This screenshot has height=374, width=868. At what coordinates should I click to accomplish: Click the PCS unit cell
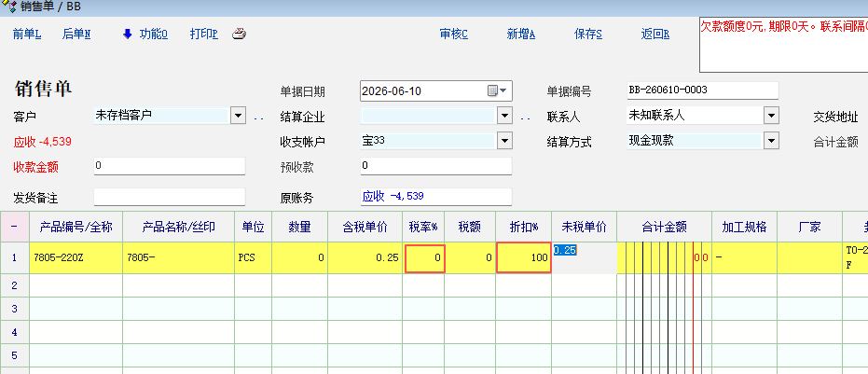click(253, 257)
